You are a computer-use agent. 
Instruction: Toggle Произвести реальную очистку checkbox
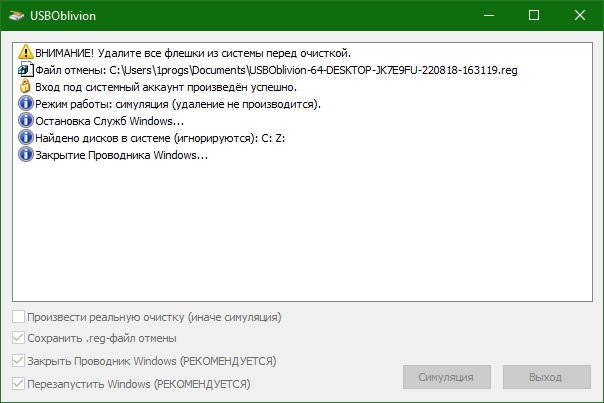point(18,317)
